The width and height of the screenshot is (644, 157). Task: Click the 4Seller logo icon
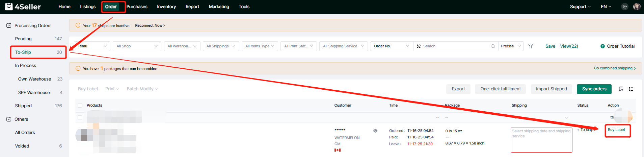pyautogui.click(x=9, y=6)
